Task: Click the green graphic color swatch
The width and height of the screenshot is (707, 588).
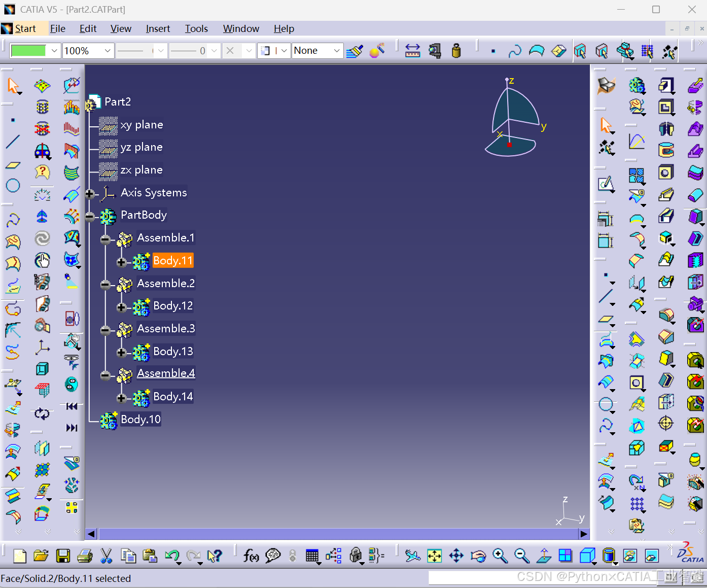Action: pyautogui.click(x=28, y=51)
